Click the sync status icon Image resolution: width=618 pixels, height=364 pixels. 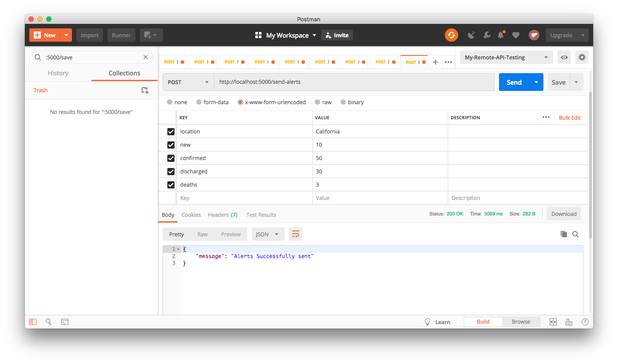click(452, 35)
